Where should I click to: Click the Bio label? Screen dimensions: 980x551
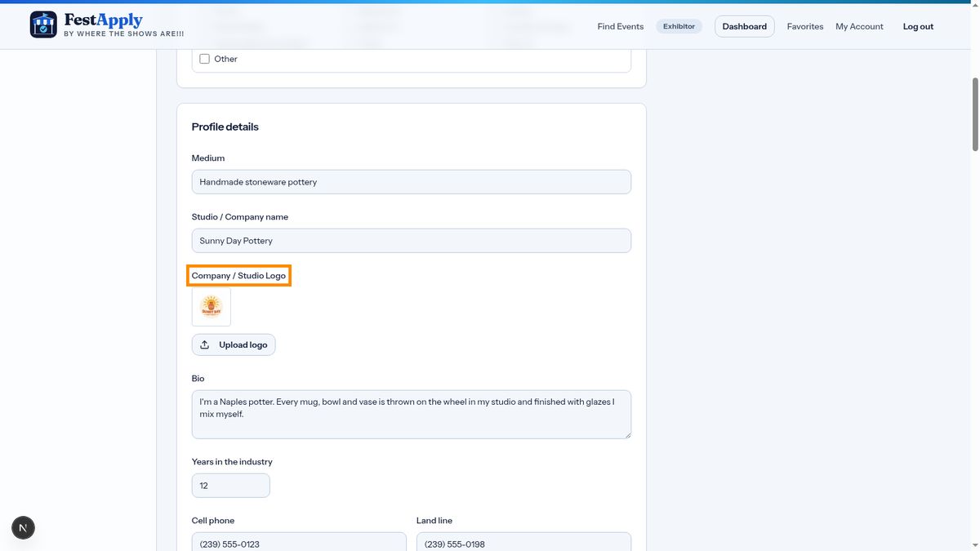click(x=198, y=379)
